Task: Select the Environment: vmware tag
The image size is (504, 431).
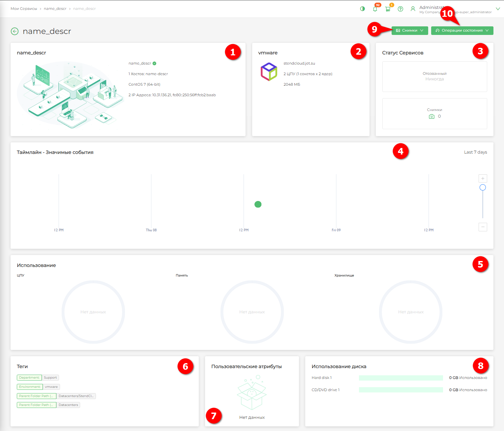Action: 38,387
